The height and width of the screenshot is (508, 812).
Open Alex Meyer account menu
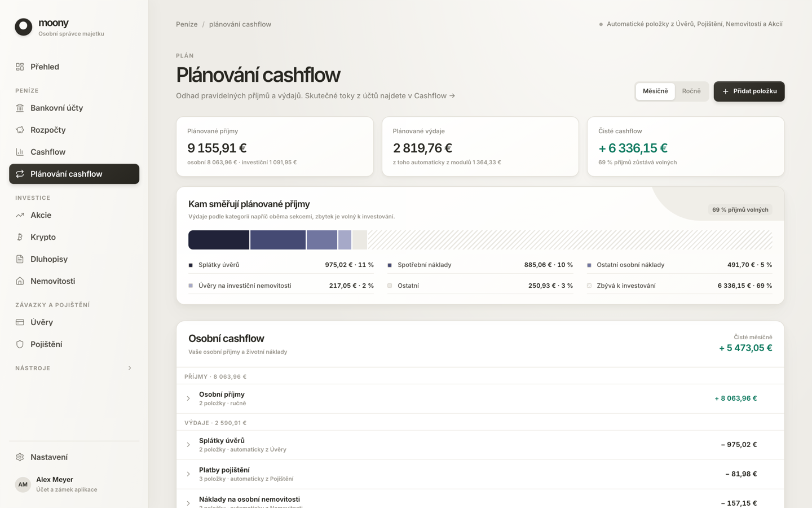[74, 484]
